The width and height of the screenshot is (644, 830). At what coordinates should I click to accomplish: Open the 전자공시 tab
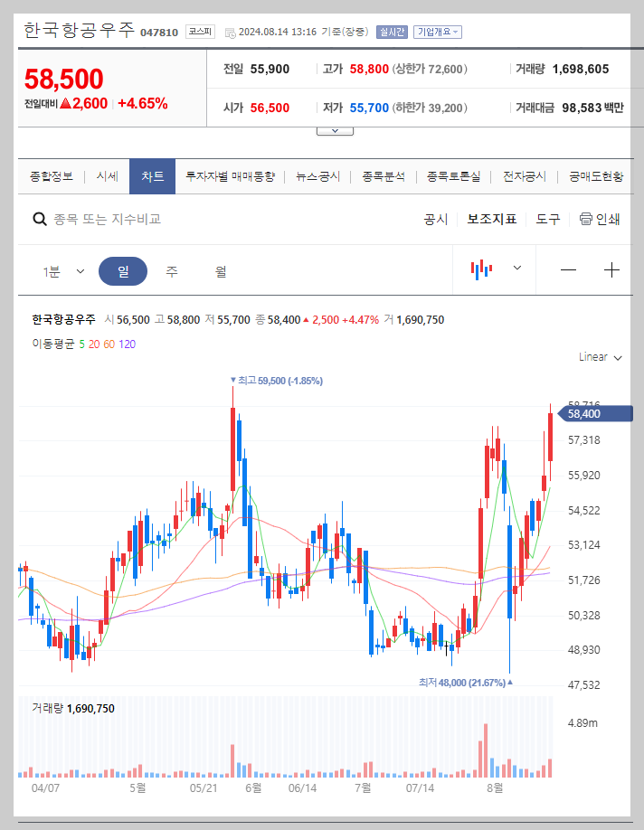(525, 176)
